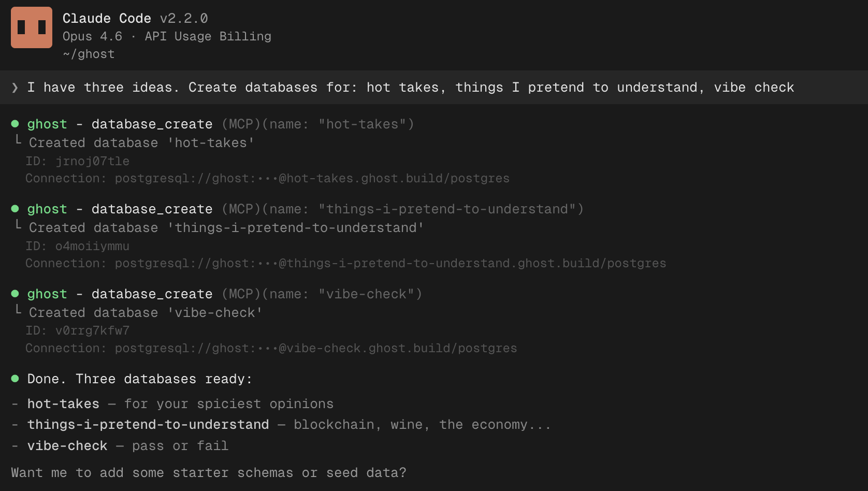Click the database ID o4moiiymmu

(x=92, y=247)
